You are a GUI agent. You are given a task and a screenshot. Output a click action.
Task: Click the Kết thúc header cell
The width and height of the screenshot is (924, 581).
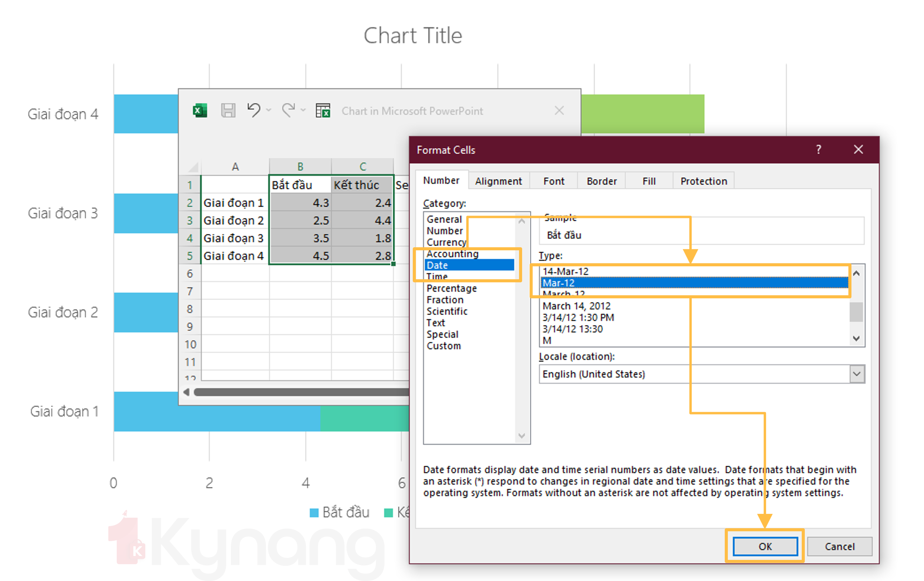click(363, 185)
